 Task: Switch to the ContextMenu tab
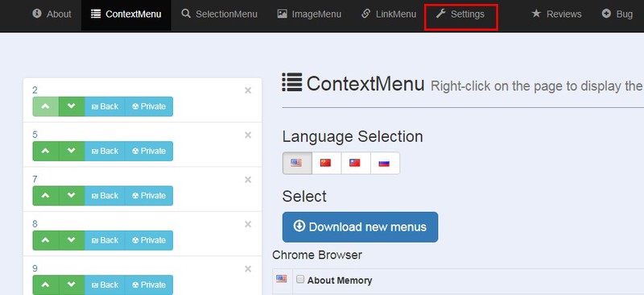tap(126, 14)
